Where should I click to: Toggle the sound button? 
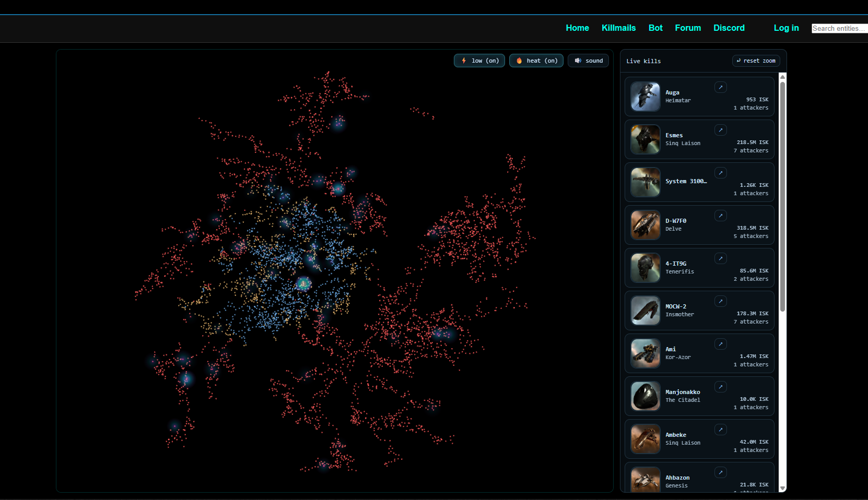pos(589,61)
